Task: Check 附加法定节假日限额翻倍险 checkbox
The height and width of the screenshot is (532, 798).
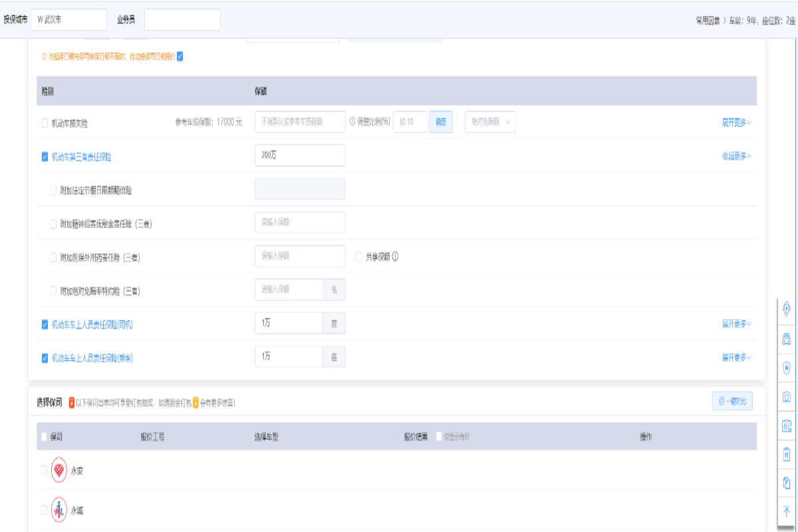Action: [54, 190]
